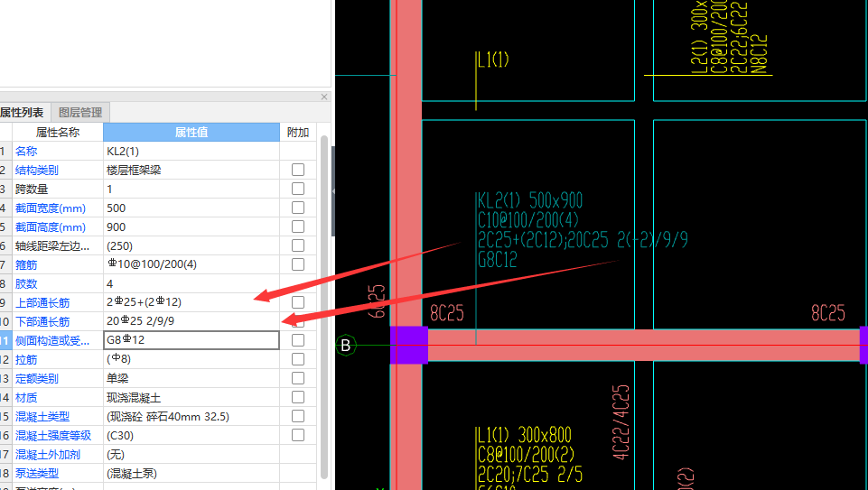Select the 20⌀25 2/9/9 bottom bar value

pyautogui.click(x=191, y=321)
